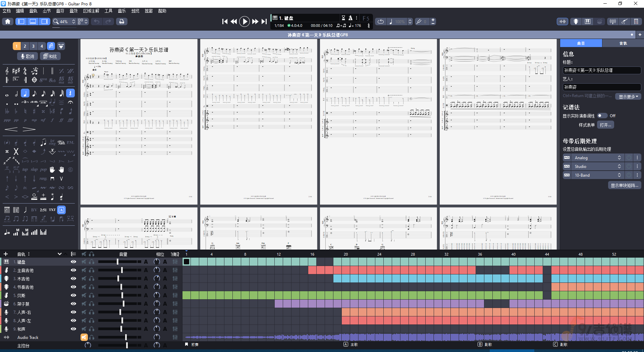Insert a treble clef from the palette
The width and height of the screenshot is (644, 352).
click(x=7, y=71)
